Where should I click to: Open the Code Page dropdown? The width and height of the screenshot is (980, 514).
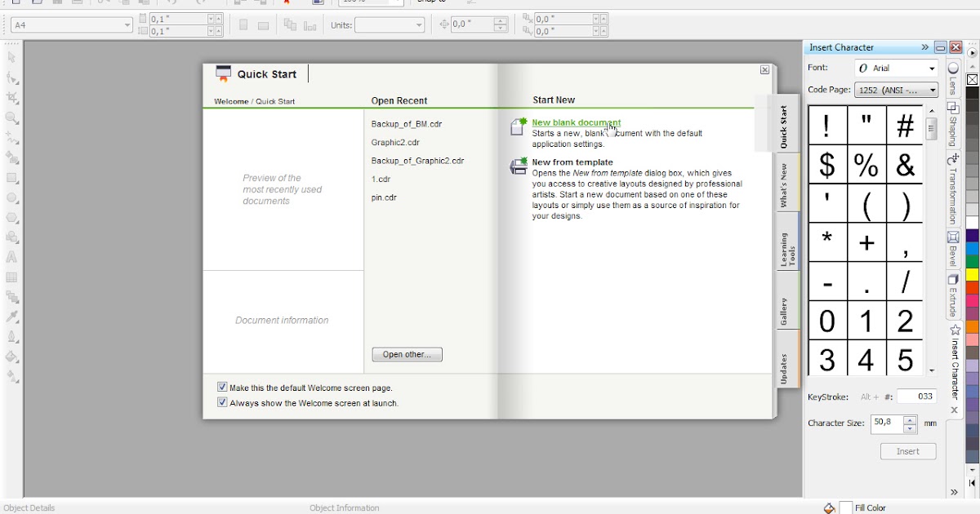[x=931, y=90]
